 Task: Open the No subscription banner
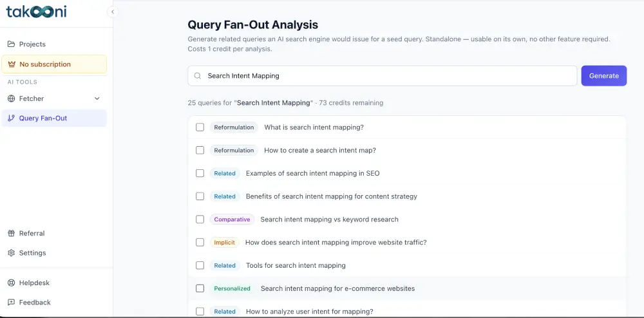[x=54, y=64]
